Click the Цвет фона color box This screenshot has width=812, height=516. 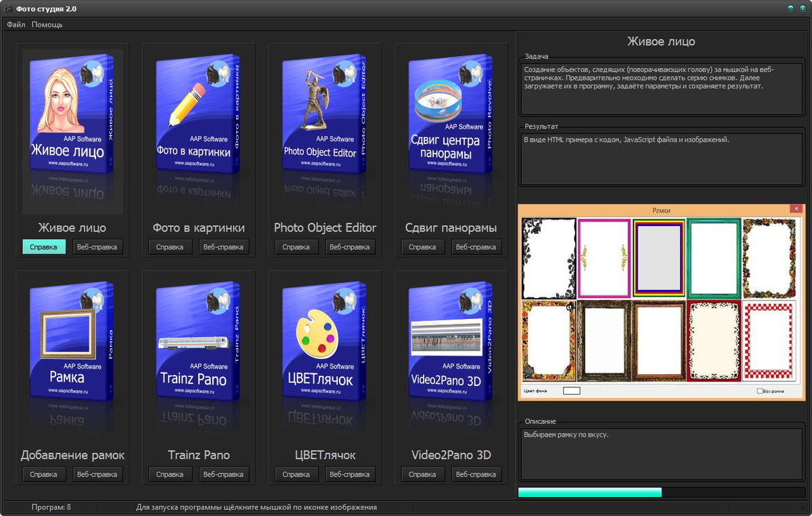tap(572, 391)
